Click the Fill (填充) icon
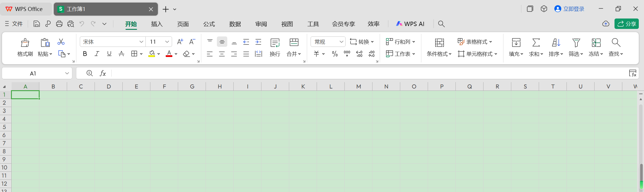The image size is (644, 192). (516, 43)
